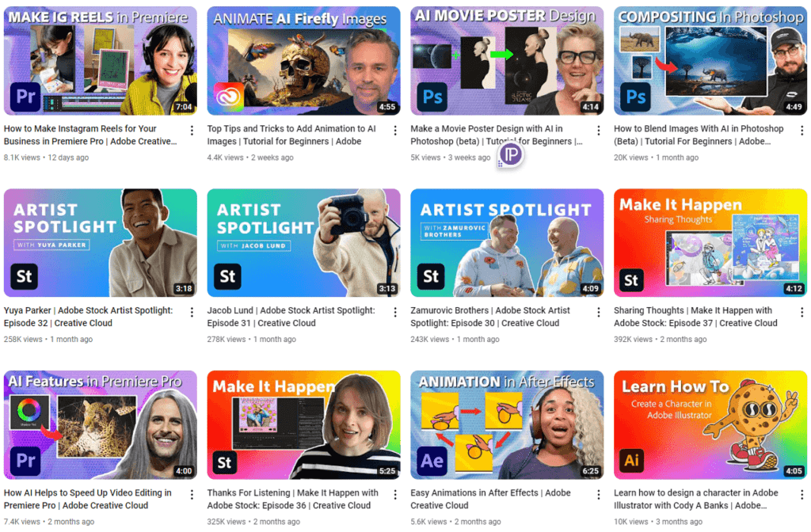The image size is (811, 532).
Task: Open options menu for Instagram Reels video
Action: [x=192, y=131]
